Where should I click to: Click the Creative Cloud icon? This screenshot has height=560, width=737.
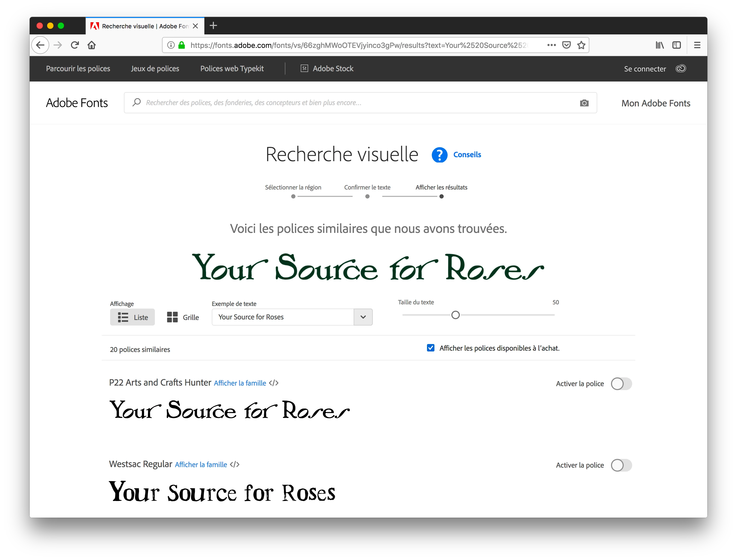[680, 69]
